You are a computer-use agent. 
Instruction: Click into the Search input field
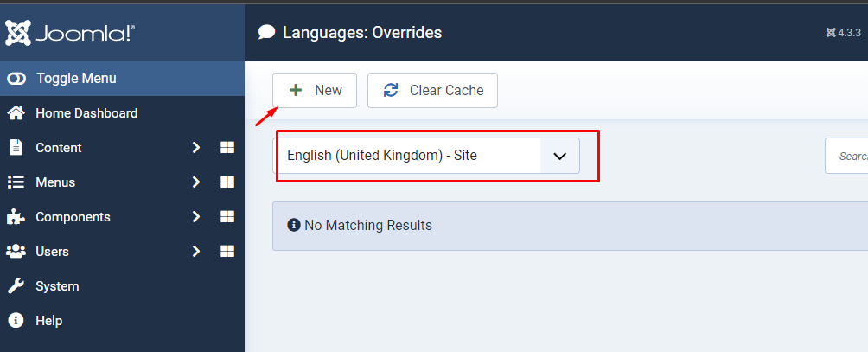(851, 157)
